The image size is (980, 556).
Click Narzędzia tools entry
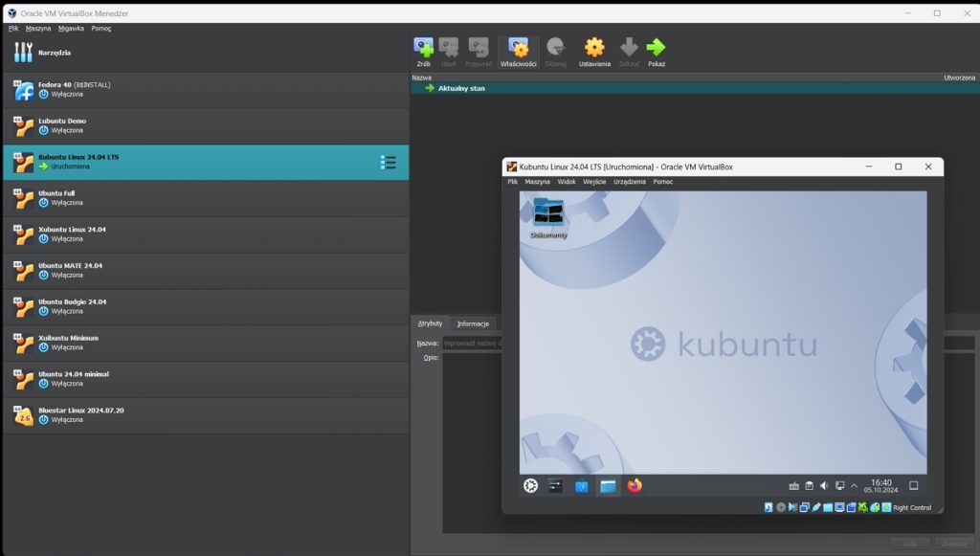pos(54,53)
